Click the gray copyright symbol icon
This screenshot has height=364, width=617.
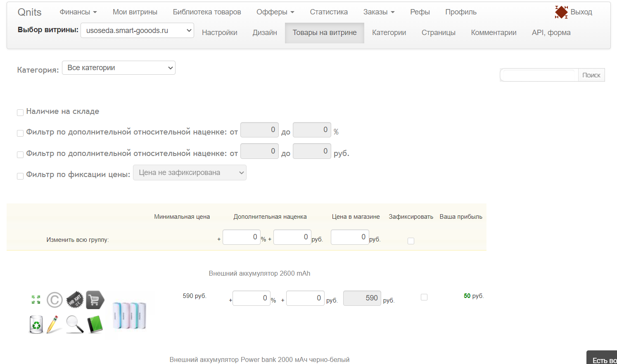(x=55, y=300)
